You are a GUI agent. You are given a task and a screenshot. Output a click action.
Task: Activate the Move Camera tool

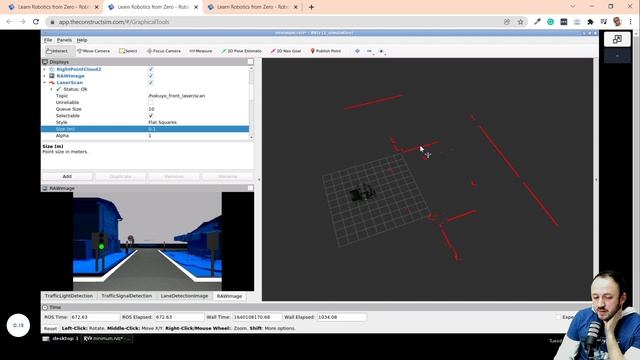(94, 51)
